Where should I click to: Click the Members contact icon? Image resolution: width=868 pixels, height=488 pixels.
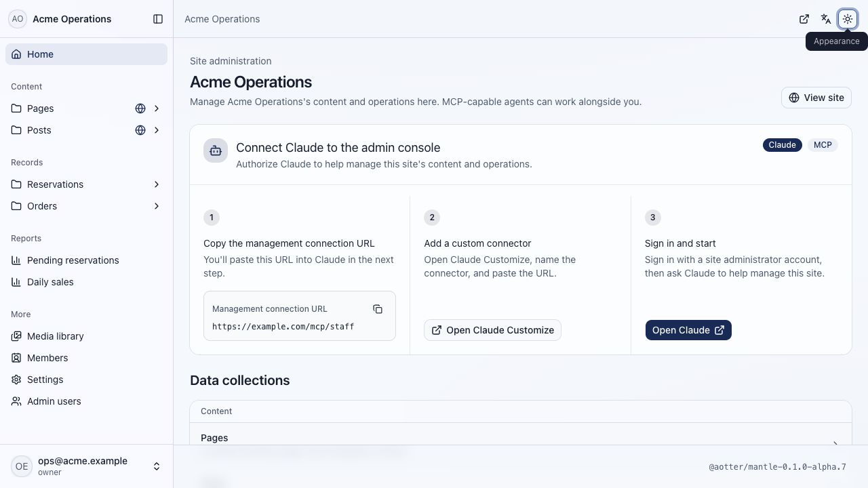coord(16,358)
